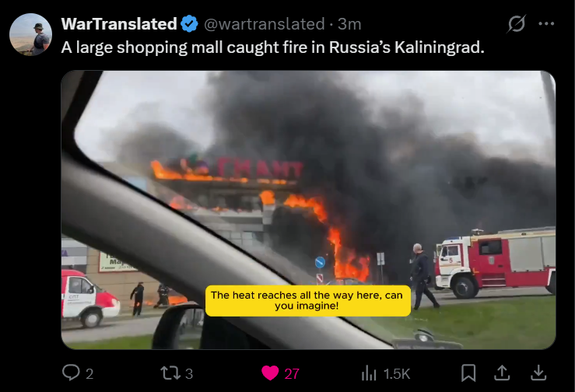Click the yellow subtitle caption box
The width and height of the screenshot is (575, 392).
click(307, 301)
